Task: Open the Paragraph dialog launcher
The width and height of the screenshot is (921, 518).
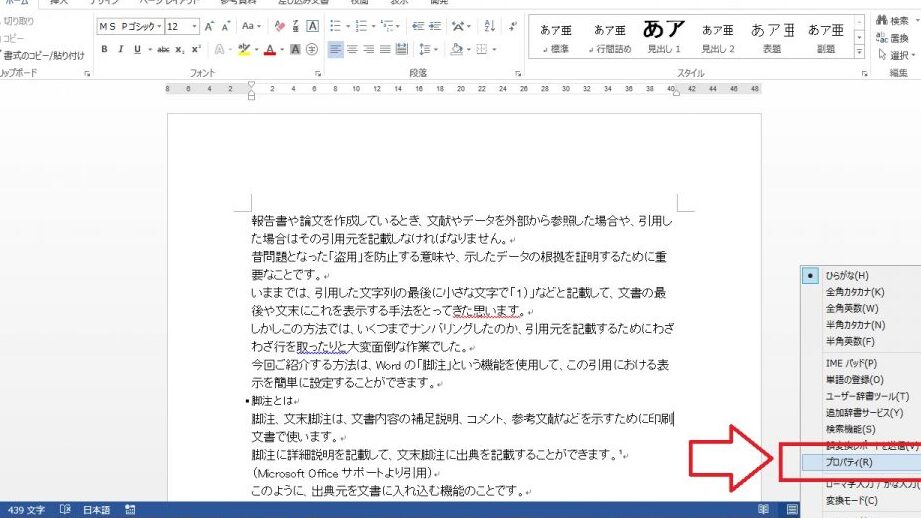Action: click(518, 73)
